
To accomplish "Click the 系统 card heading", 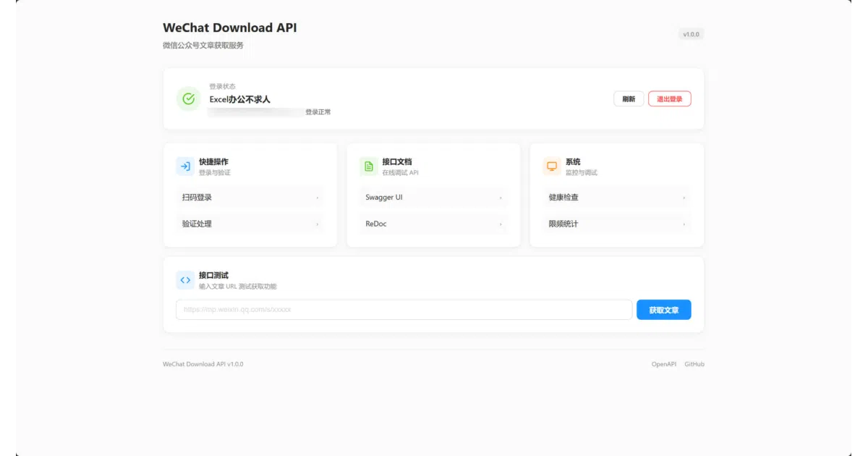I will point(573,161).
